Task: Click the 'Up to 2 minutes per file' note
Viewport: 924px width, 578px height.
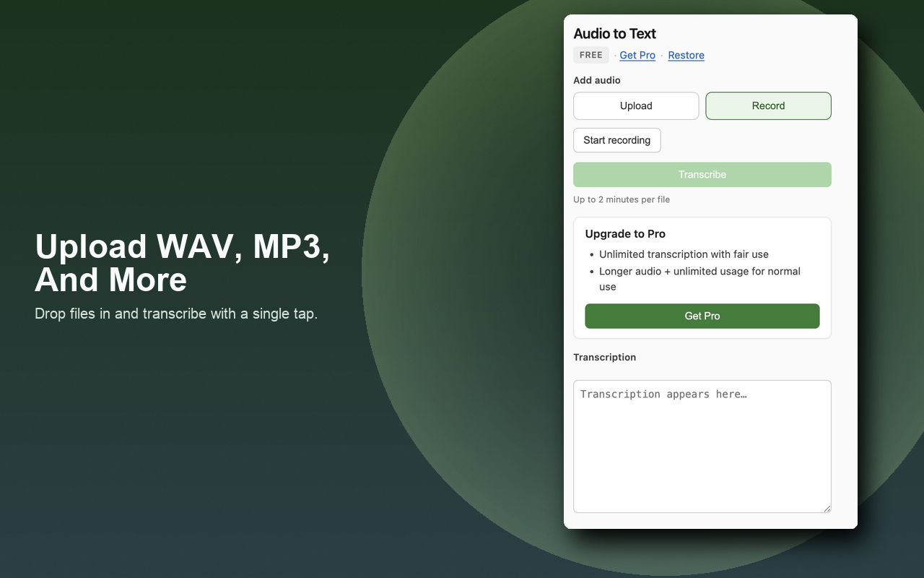Action: pos(622,199)
